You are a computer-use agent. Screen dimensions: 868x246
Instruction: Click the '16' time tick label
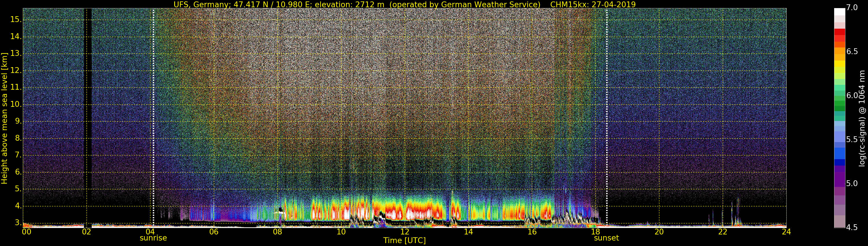(x=532, y=232)
